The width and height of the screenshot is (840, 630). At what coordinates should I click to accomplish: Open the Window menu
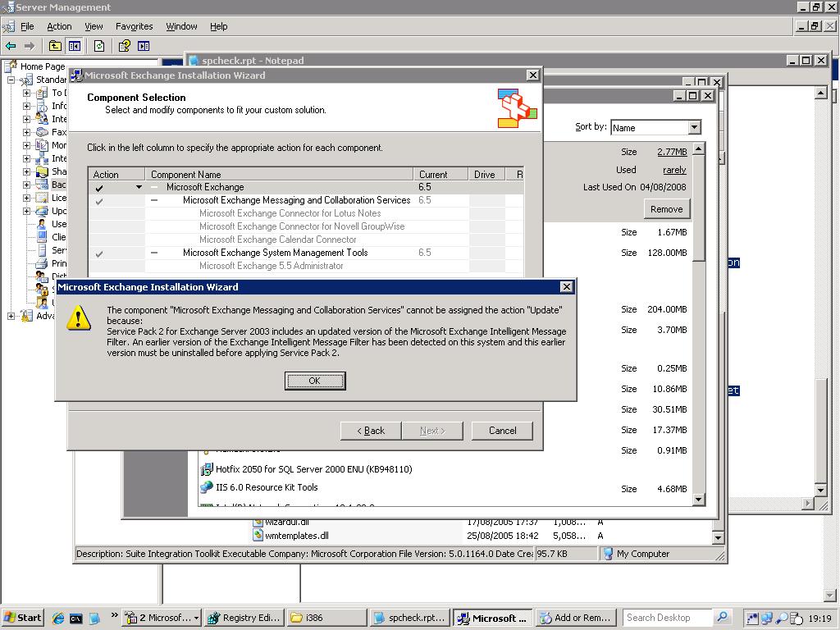point(181,26)
